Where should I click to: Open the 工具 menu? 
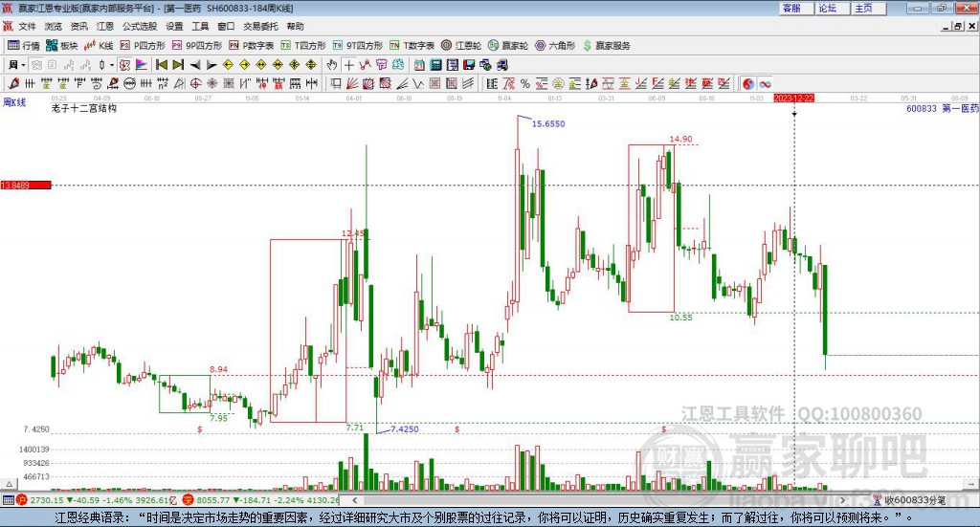click(x=200, y=26)
